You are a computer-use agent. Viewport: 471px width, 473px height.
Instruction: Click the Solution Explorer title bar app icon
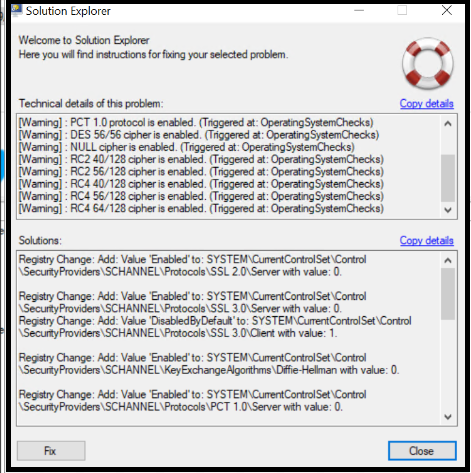coord(17,10)
